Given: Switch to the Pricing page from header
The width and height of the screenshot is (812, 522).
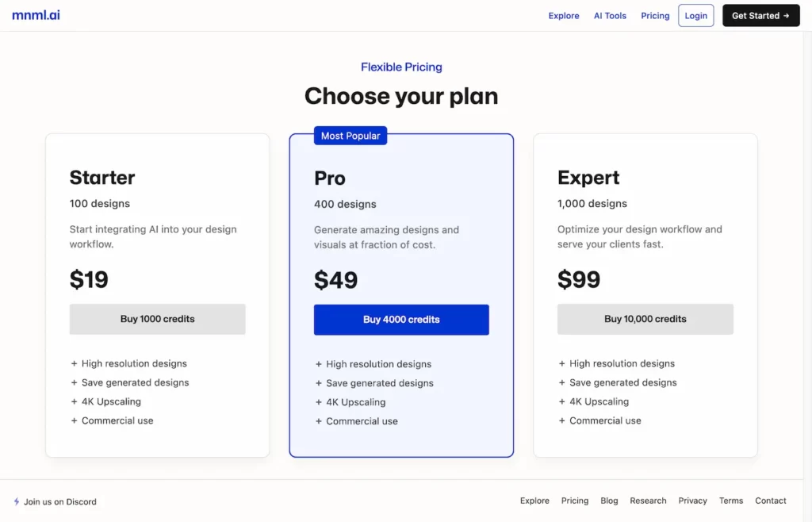Looking at the screenshot, I should click(655, 15).
